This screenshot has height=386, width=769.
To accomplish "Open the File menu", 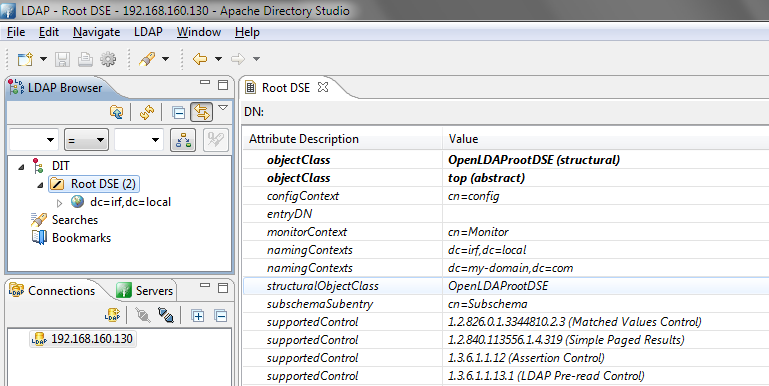I will coord(16,32).
